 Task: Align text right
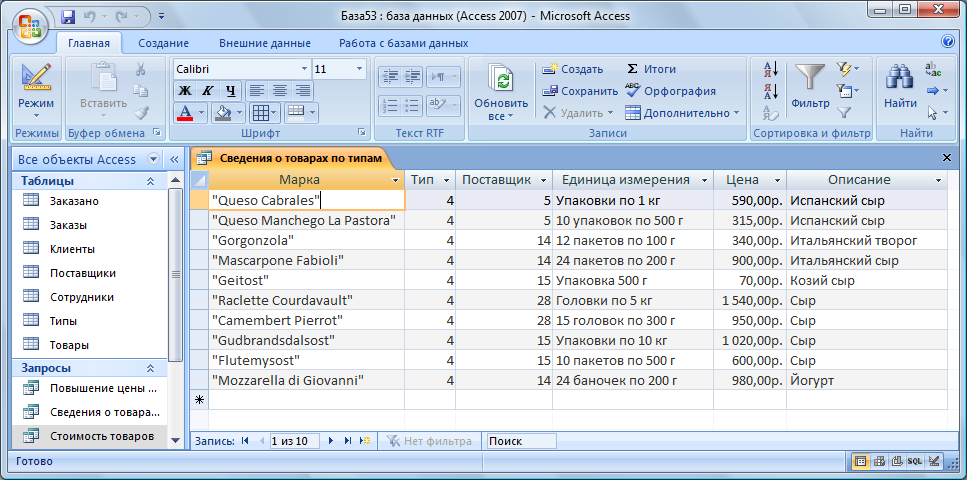pyautogui.click(x=302, y=91)
